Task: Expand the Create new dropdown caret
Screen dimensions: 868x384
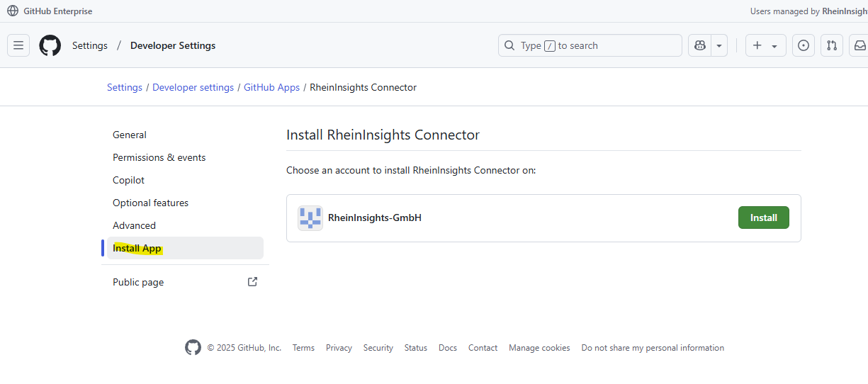Action: tap(774, 46)
